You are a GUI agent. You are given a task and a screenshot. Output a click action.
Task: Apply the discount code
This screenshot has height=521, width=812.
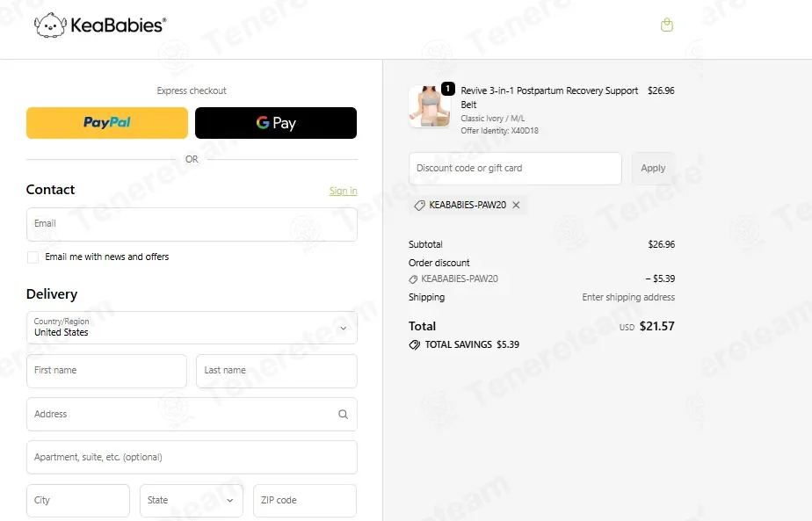(x=653, y=169)
